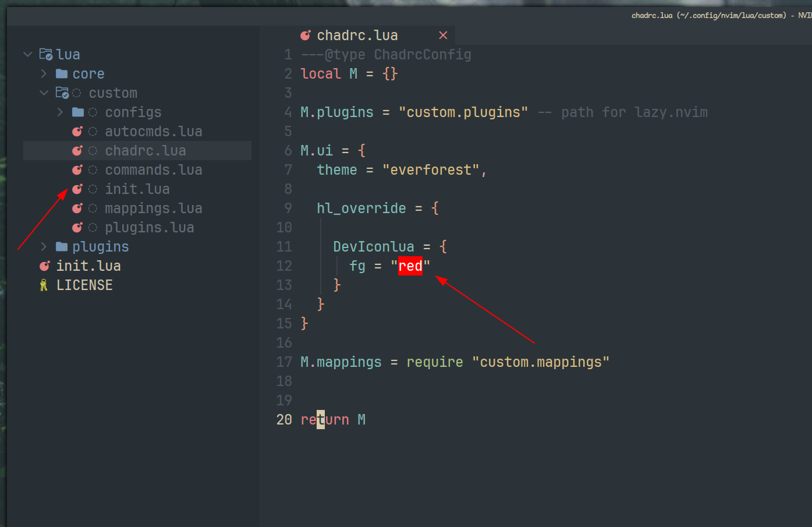Click the red-highlighted "red" color value
Screen dimensions: 812x527
pos(410,266)
